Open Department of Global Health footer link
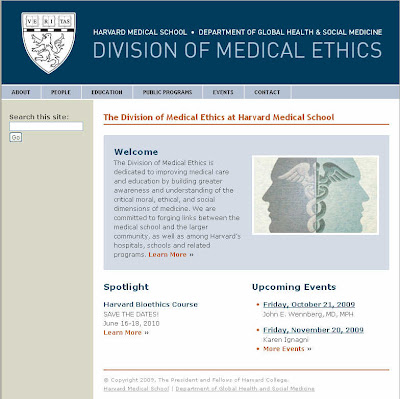 (x=245, y=389)
